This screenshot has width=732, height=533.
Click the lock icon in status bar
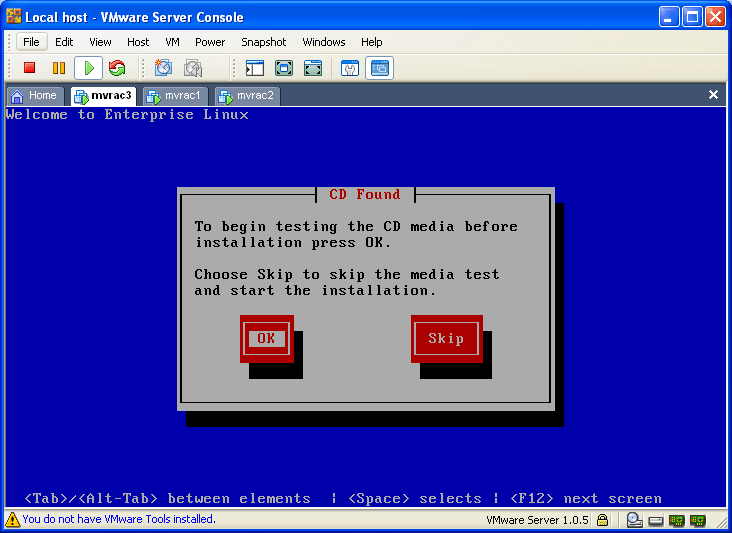[603, 519]
